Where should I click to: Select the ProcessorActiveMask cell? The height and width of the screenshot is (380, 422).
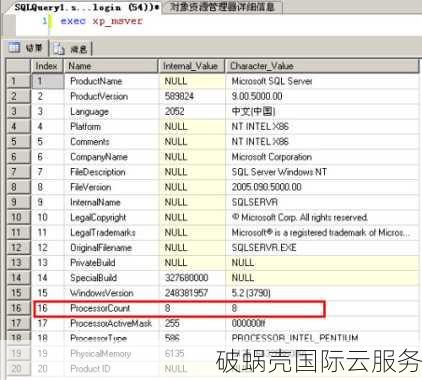(111, 323)
